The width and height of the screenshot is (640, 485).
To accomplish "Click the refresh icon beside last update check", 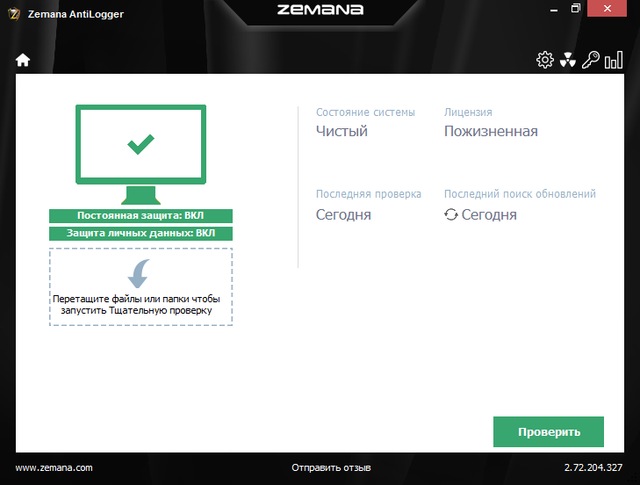I will tap(451, 215).
